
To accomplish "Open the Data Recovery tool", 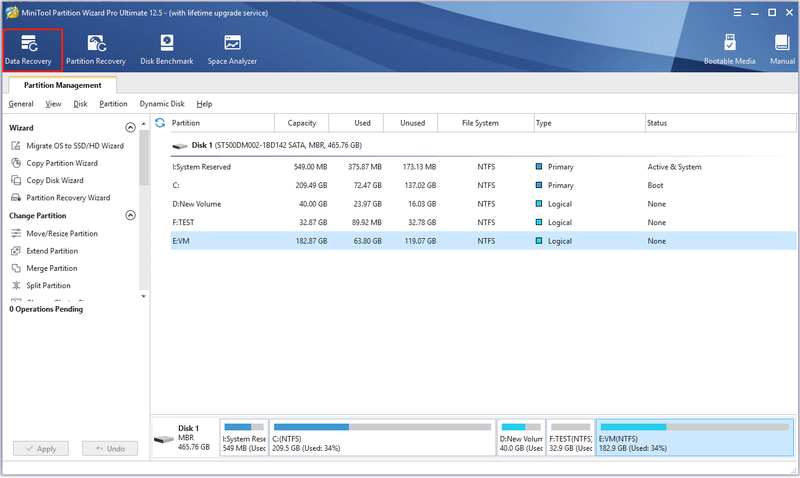I will [29, 49].
